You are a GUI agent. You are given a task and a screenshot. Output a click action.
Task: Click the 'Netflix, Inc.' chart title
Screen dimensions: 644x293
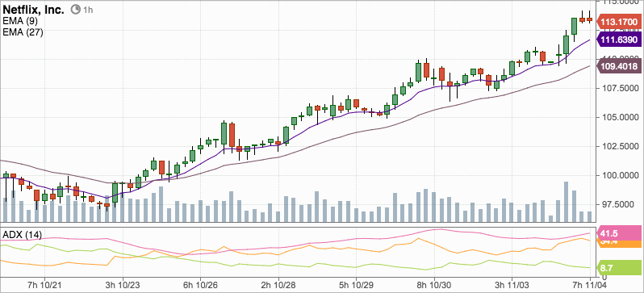point(34,10)
